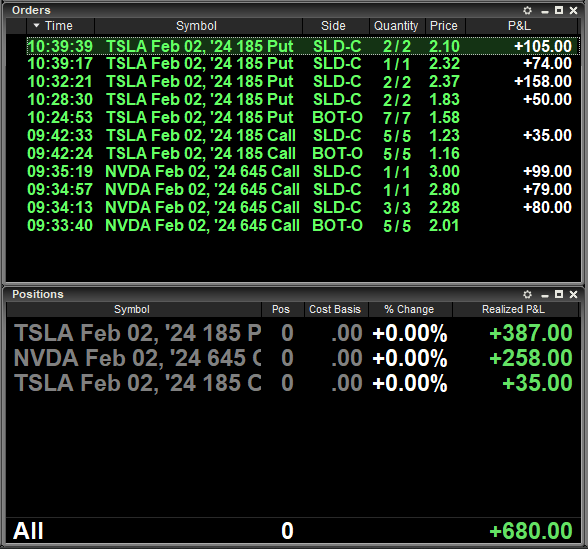588x549 pixels.
Task: Click the Positions panel title
Action: click(38, 294)
